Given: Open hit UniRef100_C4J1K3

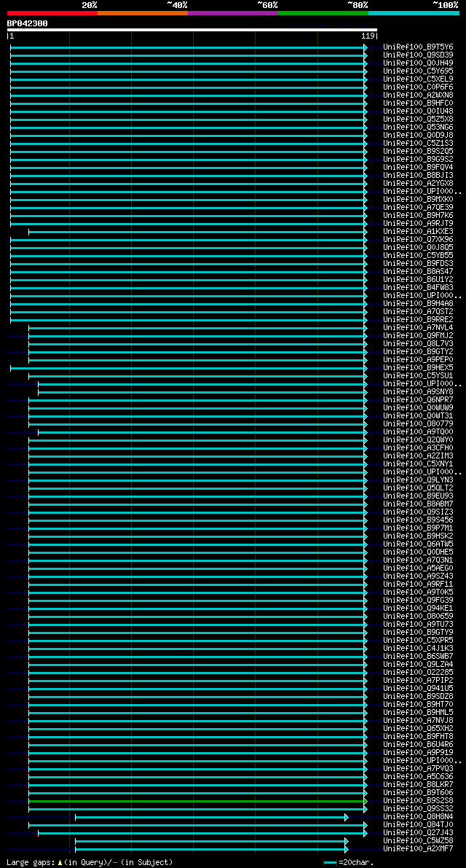Looking at the screenshot, I should [418, 649].
